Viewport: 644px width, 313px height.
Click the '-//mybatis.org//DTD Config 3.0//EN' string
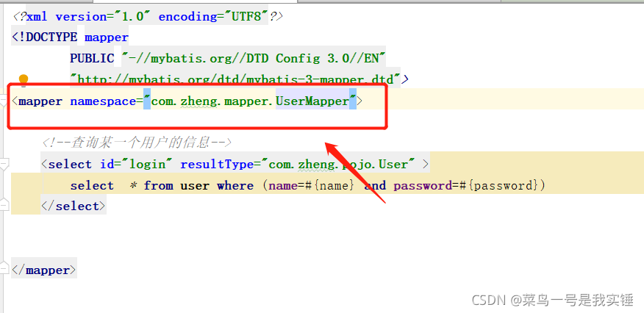254,59
